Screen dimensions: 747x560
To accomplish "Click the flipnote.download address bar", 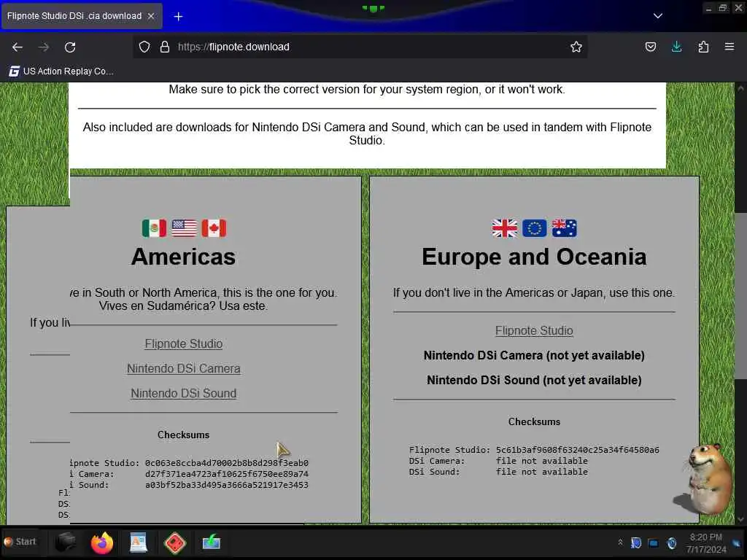I will coord(360,47).
